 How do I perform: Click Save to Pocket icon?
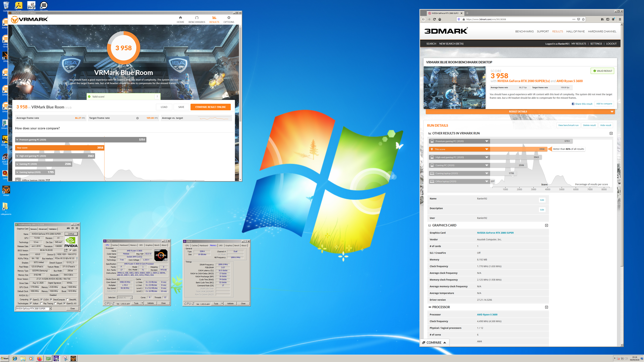578,19
